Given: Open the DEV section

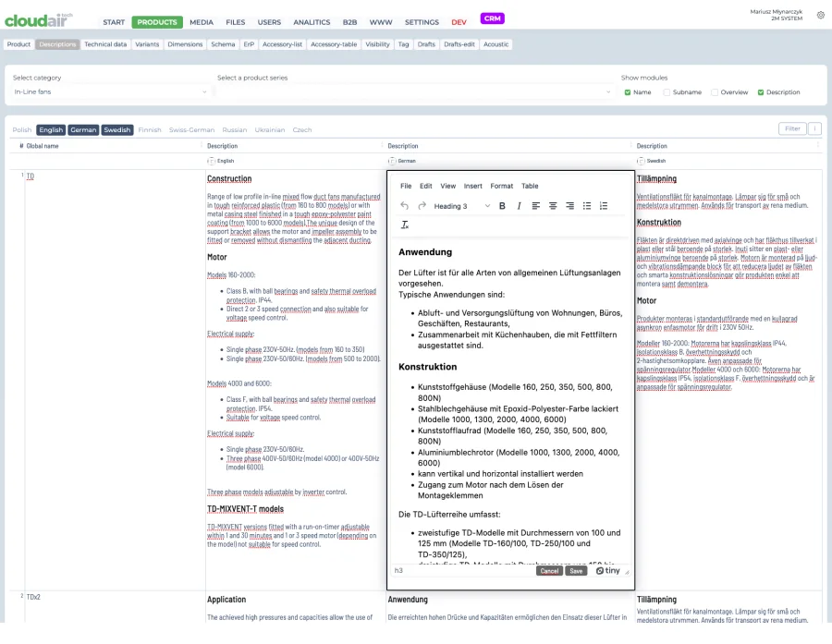Looking at the screenshot, I should [459, 22].
